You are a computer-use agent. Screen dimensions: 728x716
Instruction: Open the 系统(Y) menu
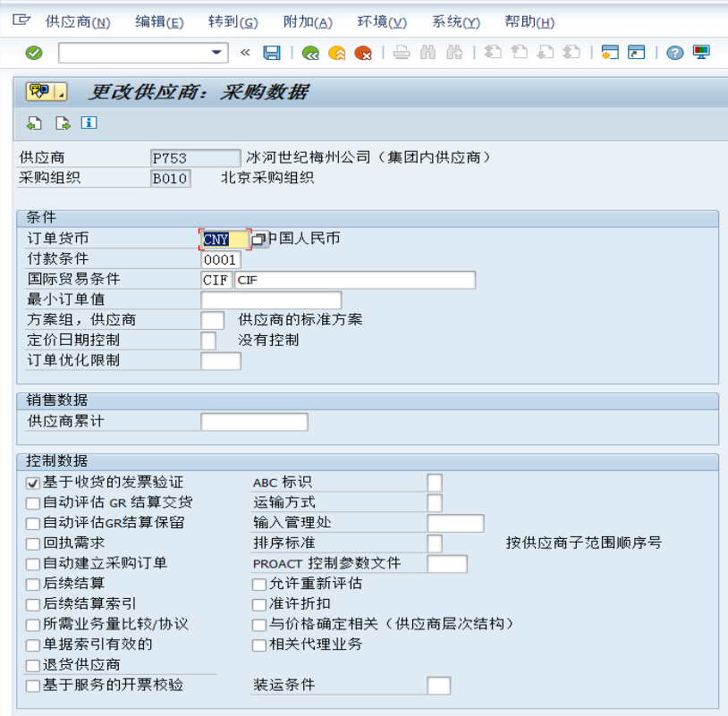coord(456,21)
